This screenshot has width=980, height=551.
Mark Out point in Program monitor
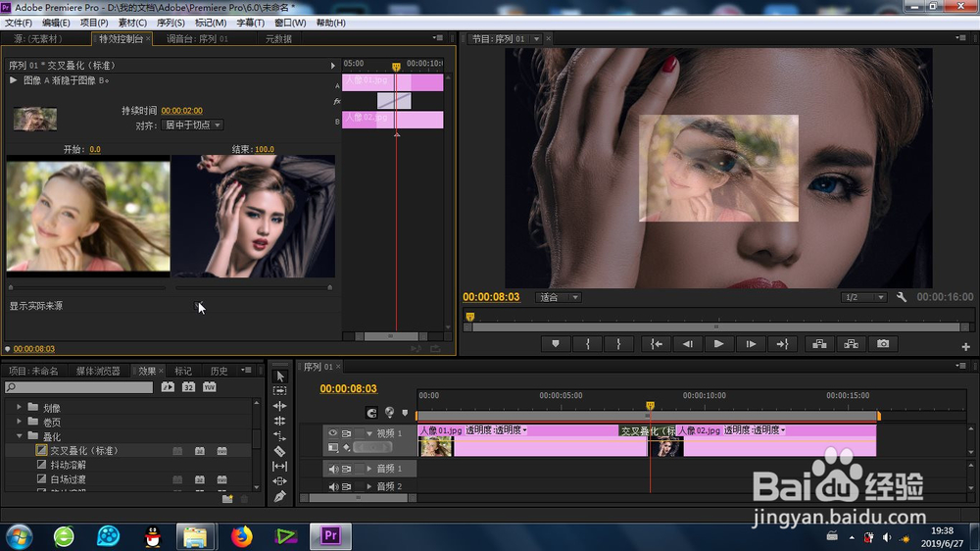point(618,344)
